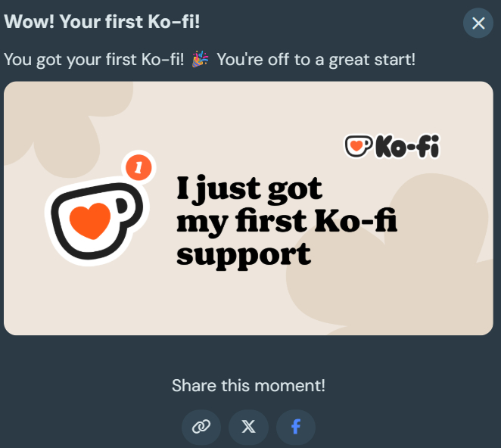
Task: Click the "You're off to a great start!" text
Action: (x=316, y=59)
